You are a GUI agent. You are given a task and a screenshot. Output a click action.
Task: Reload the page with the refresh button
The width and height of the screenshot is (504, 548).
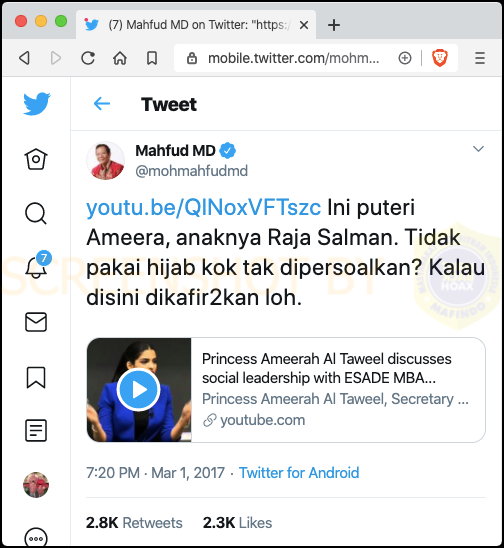point(88,58)
